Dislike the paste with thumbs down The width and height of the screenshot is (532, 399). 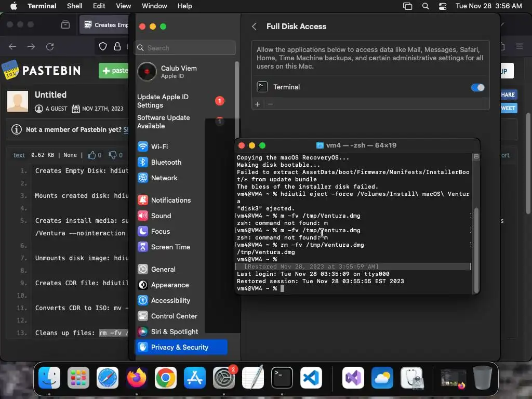112,155
